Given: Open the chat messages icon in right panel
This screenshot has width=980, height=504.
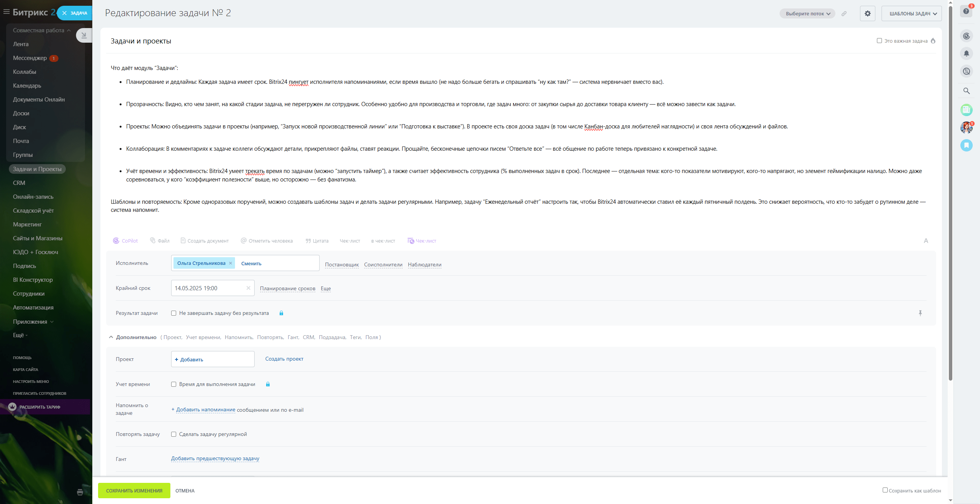Looking at the screenshot, I should pyautogui.click(x=967, y=71).
